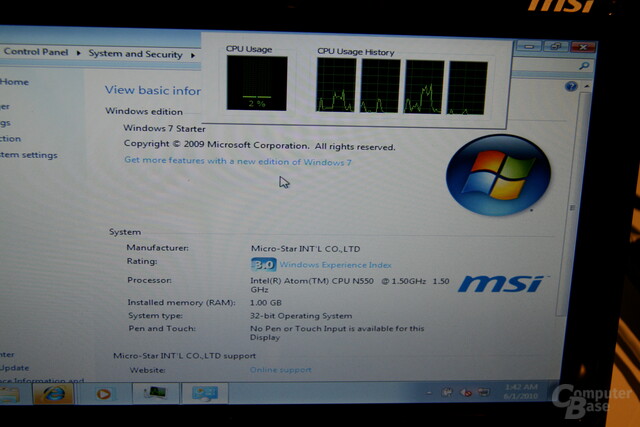Expand arrow after System and Security breadcrumb
The height and width of the screenshot is (427, 640).
pyautogui.click(x=193, y=55)
